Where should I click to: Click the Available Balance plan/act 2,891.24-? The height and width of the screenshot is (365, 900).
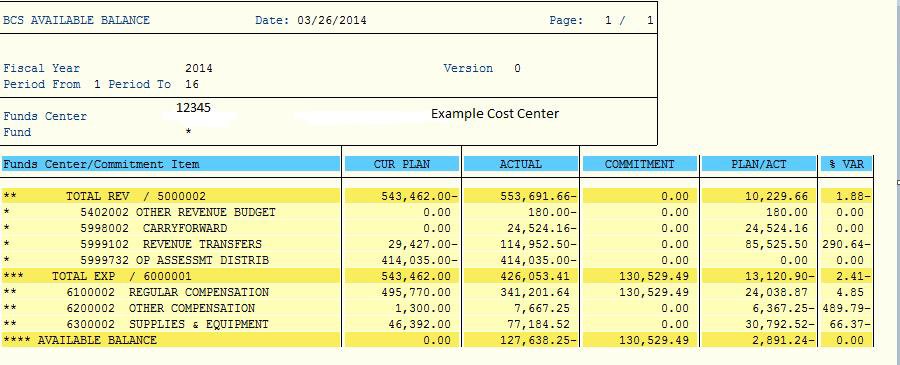click(783, 340)
